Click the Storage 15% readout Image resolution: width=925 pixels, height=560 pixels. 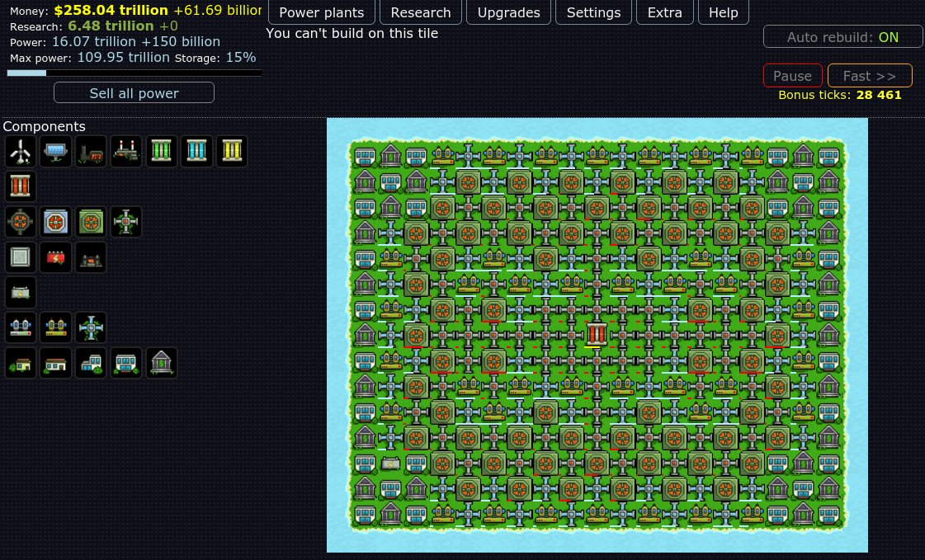pyautogui.click(x=215, y=58)
